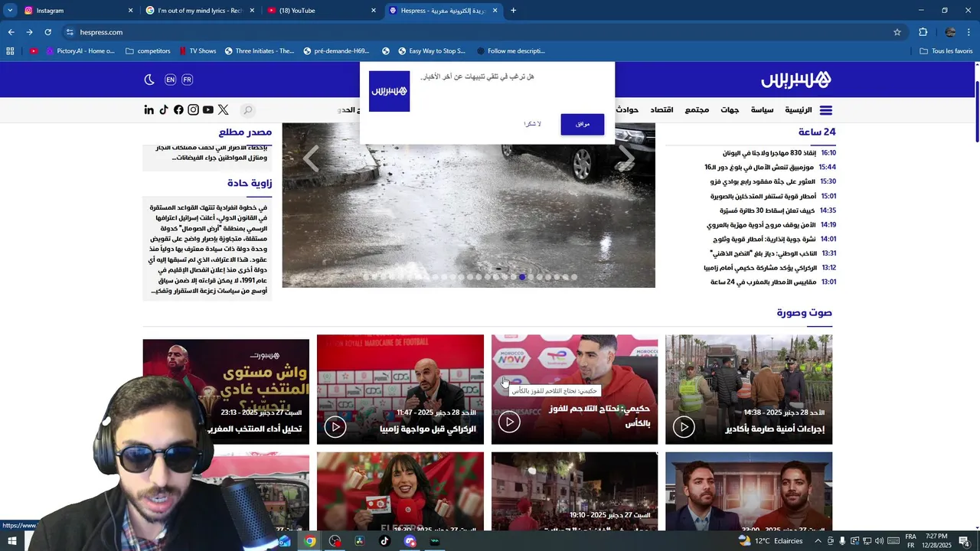Open news item at 15:30
980x551 pixels.
pyautogui.click(x=773, y=181)
